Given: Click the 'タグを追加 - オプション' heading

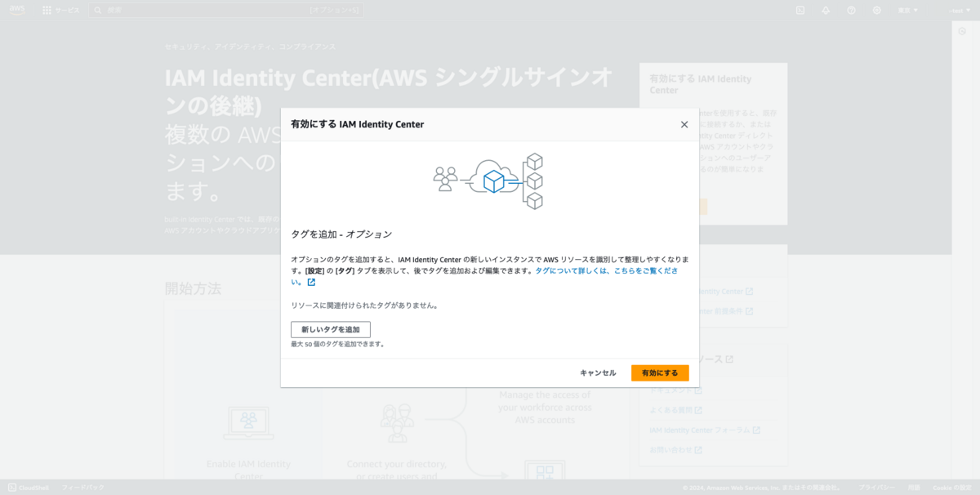Looking at the screenshot, I should click(x=341, y=234).
